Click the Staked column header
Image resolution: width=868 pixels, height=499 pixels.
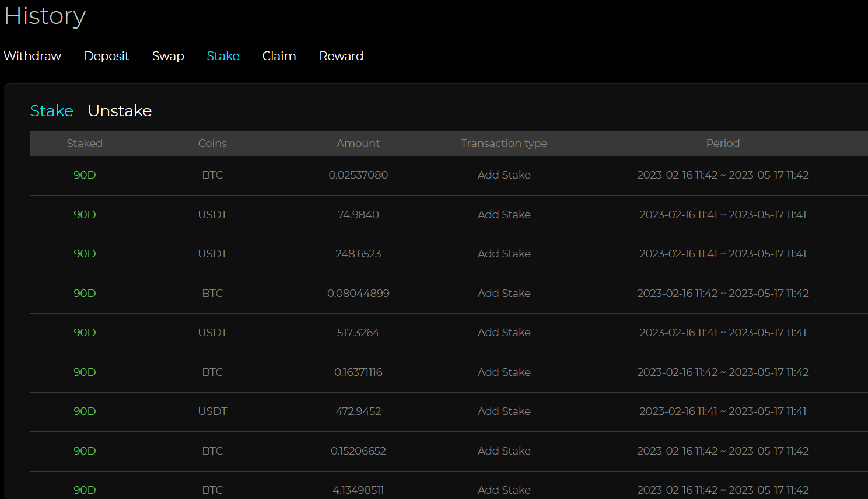pyautogui.click(x=85, y=144)
